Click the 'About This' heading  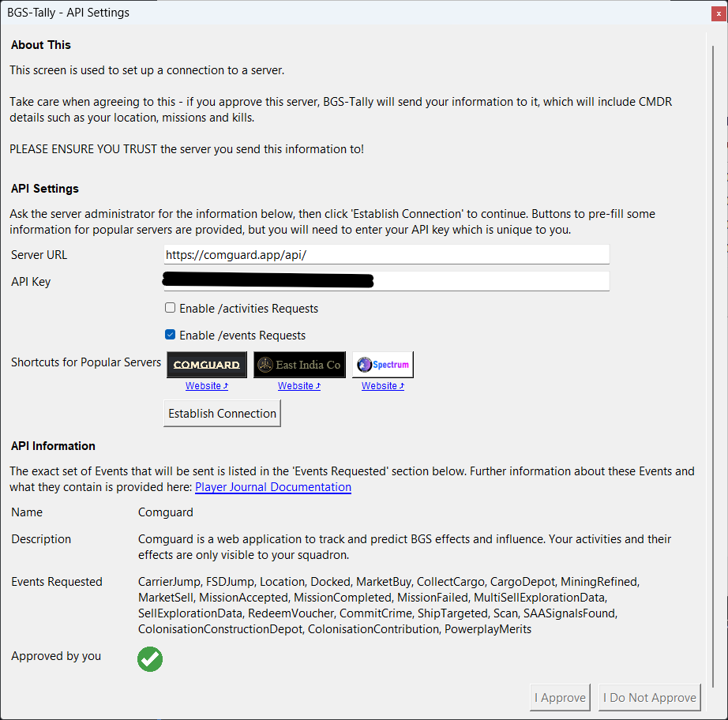coord(41,45)
